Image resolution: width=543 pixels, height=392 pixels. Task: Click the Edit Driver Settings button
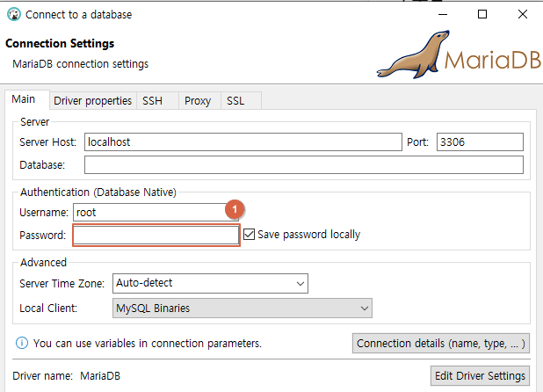480,375
